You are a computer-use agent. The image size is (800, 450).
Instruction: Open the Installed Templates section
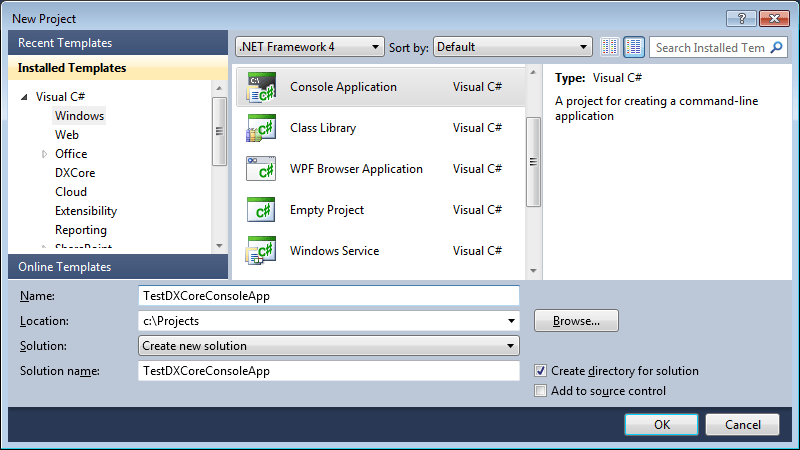(x=118, y=68)
